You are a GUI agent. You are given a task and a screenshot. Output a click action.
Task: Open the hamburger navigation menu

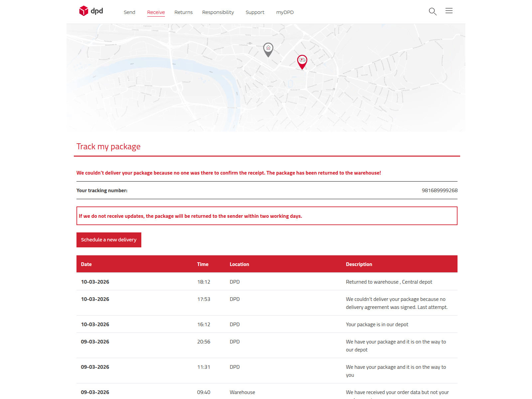click(449, 11)
